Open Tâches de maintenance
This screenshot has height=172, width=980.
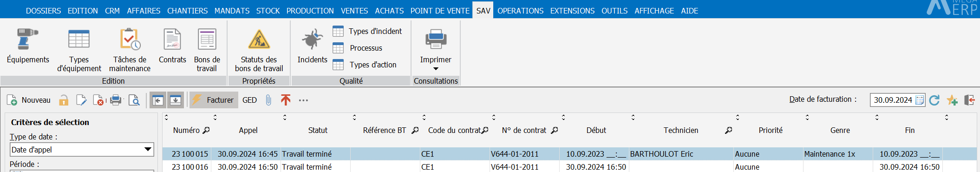pyautogui.click(x=130, y=39)
